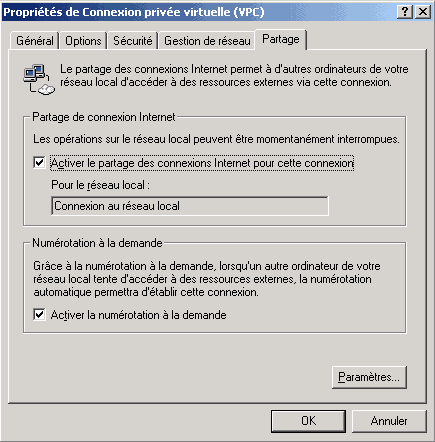435x442 pixels.
Task: Open the Paramètres settings button
Action: (369, 377)
